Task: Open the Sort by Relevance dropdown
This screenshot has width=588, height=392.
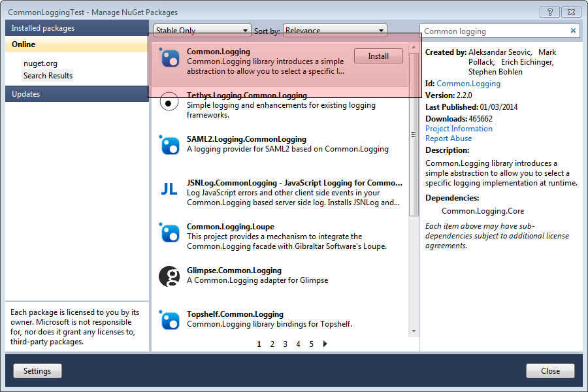Action: pos(335,31)
